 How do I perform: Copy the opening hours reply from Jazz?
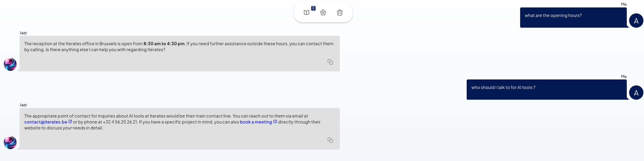pyautogui.click(x=330, y=62)
